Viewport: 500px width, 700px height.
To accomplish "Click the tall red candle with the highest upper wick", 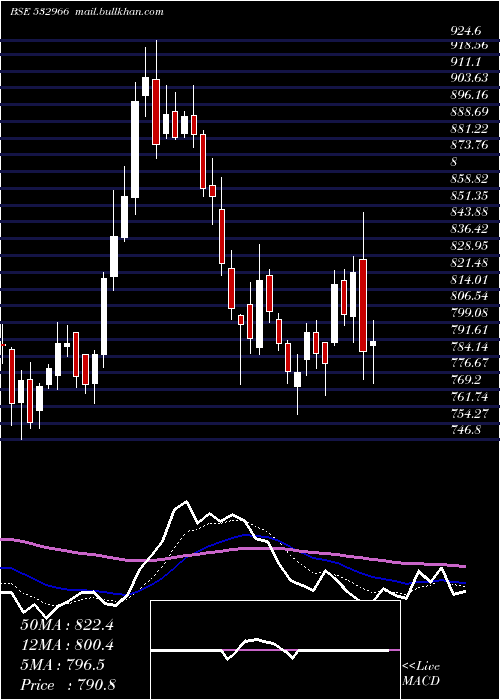I will (156, 112).
